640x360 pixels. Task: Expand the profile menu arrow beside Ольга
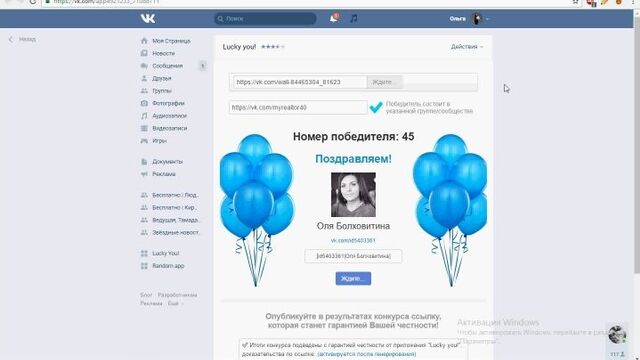[487, 19]
